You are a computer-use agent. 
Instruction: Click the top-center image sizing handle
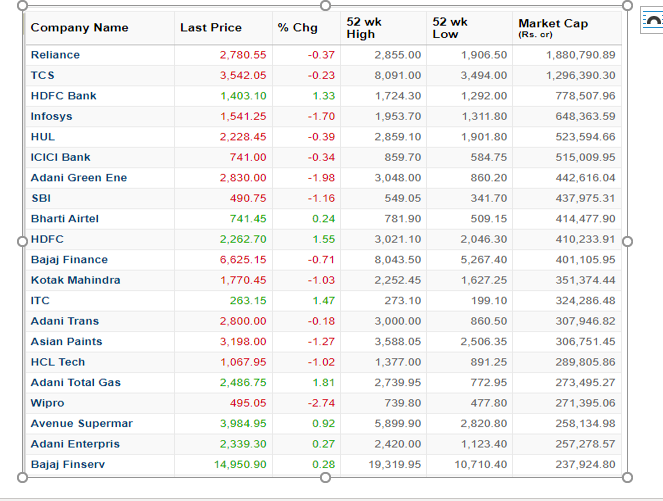coord(325,5)
